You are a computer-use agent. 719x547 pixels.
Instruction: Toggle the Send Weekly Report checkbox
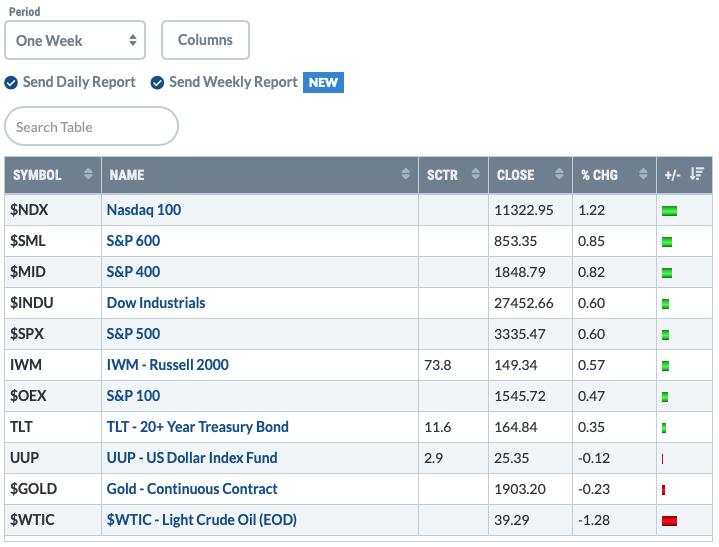pos(157,83)
